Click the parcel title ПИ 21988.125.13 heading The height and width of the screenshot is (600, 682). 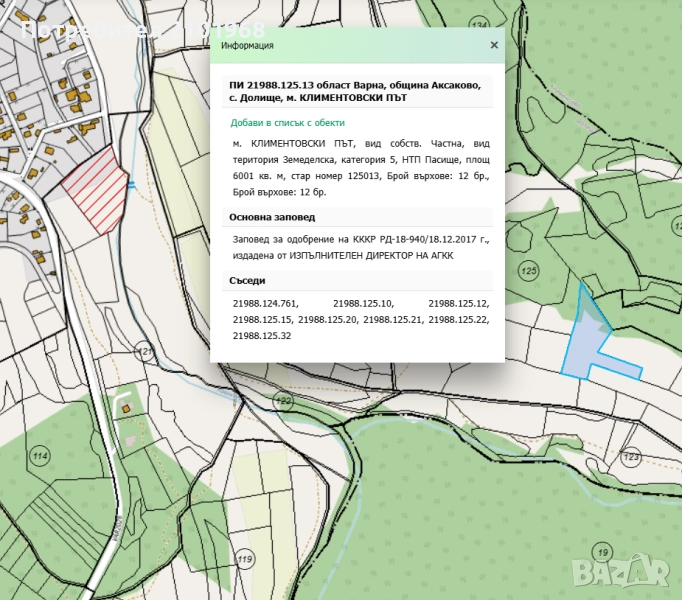coord(355,92)
